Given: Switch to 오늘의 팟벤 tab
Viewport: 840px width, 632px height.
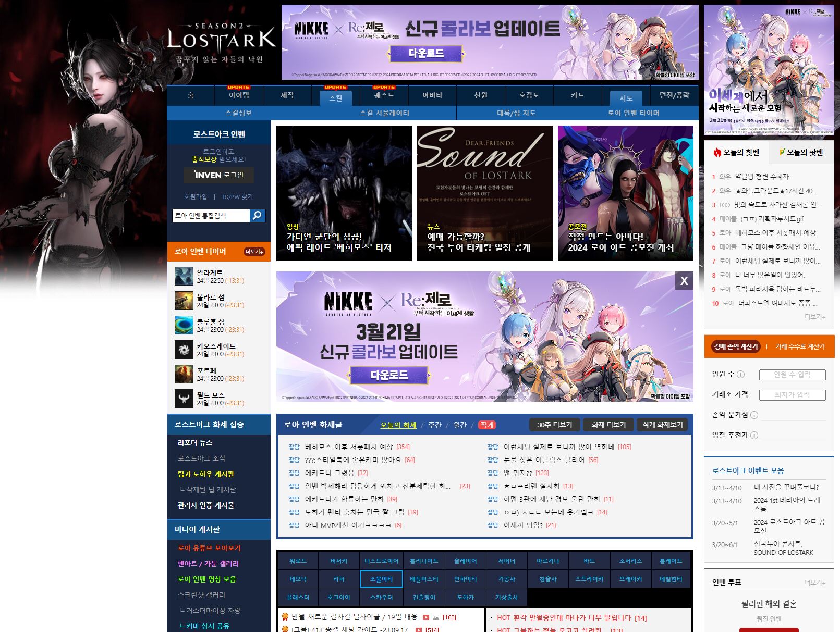Looking at the screenshot, I should 800,152.
